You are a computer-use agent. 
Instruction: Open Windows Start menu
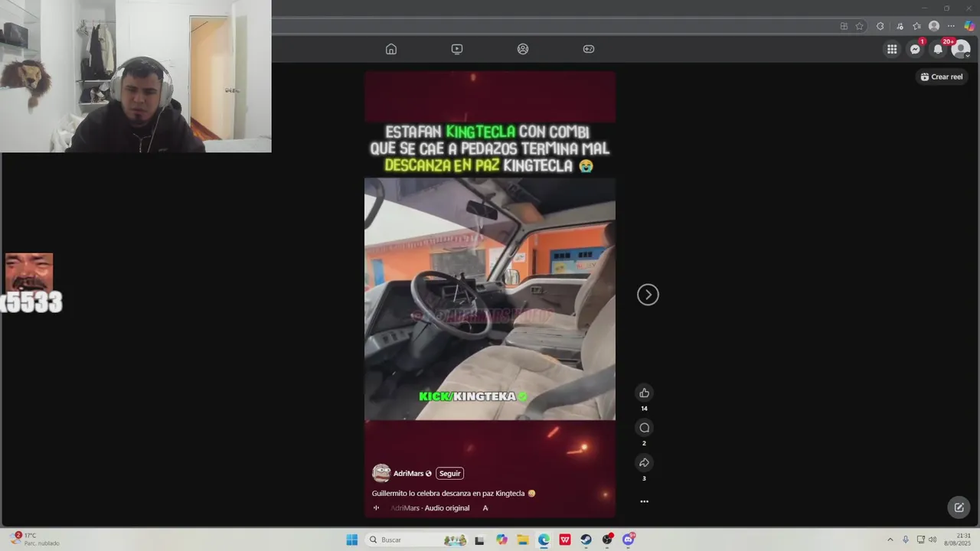[x=351, y=540]
